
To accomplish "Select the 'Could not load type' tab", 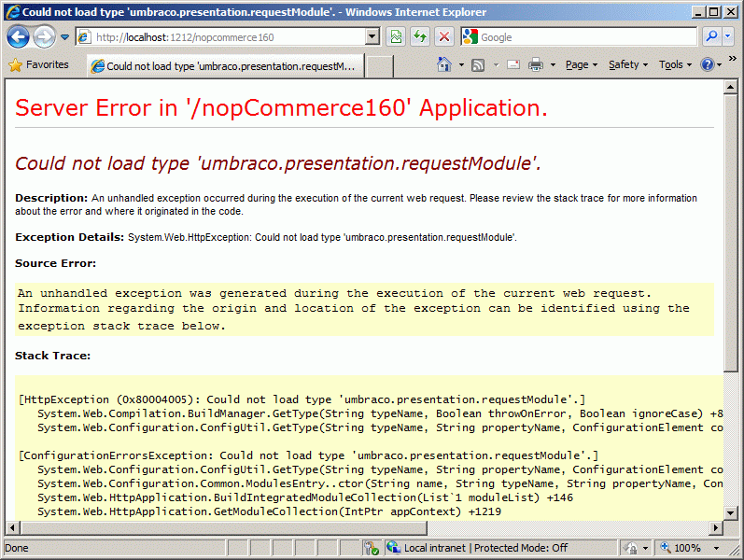I will click(x=225, y=66).
